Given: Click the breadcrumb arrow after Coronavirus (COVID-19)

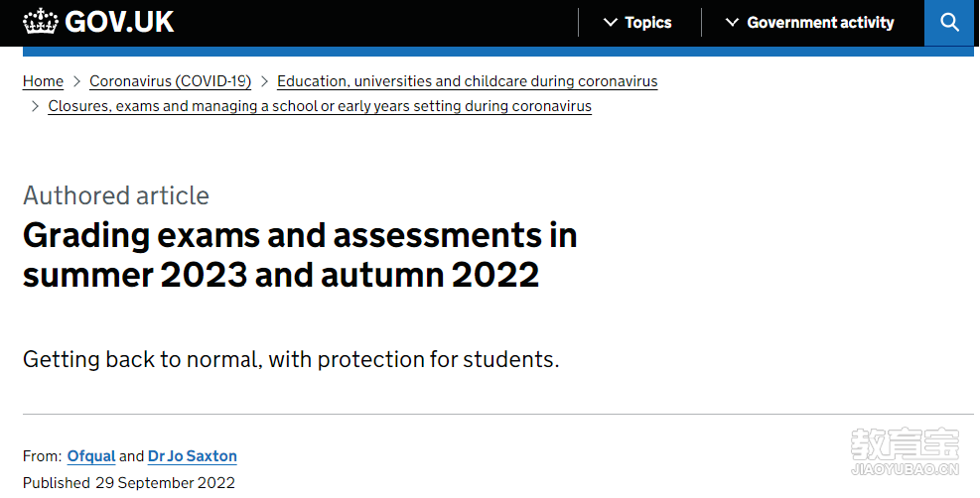Looking at the screenshot, I should pos(264,81).
